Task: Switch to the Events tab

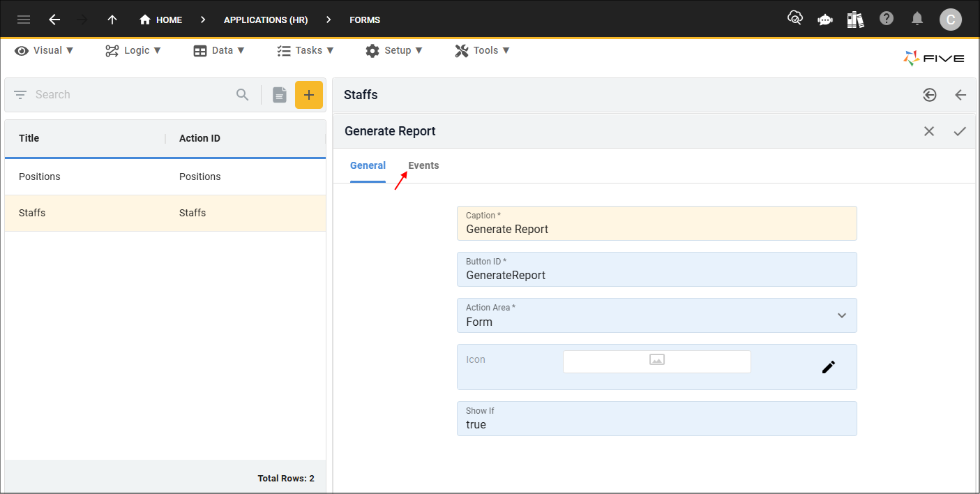Action: pos(423,165)
